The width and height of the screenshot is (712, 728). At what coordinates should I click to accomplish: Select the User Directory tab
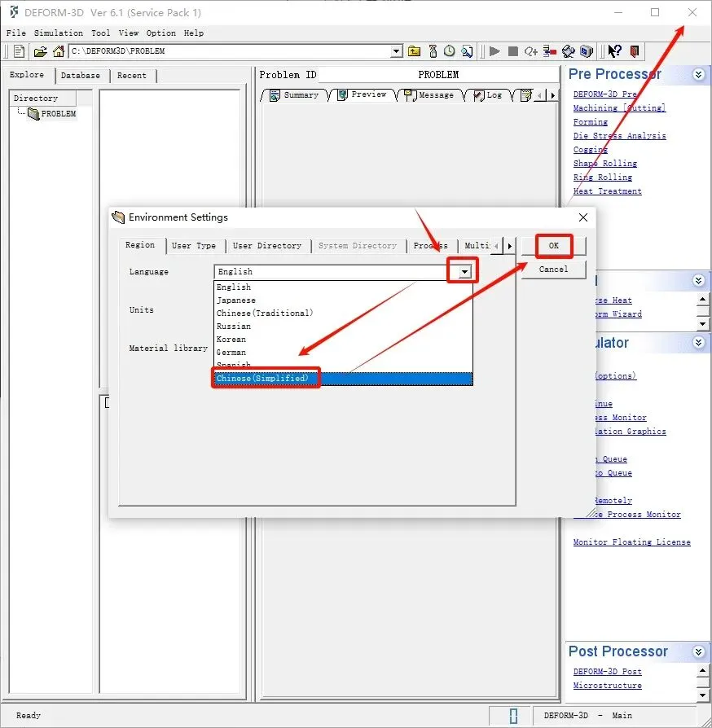point(267,246)
